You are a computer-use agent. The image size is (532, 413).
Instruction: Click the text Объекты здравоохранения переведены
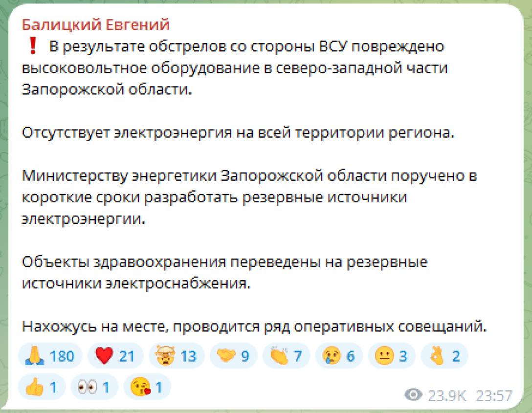(225, 262)
